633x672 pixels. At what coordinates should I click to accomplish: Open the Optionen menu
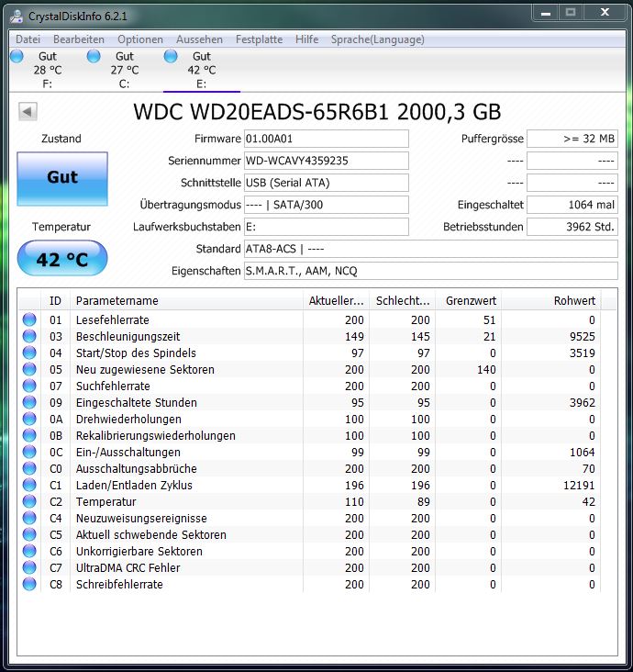(140, 39)
